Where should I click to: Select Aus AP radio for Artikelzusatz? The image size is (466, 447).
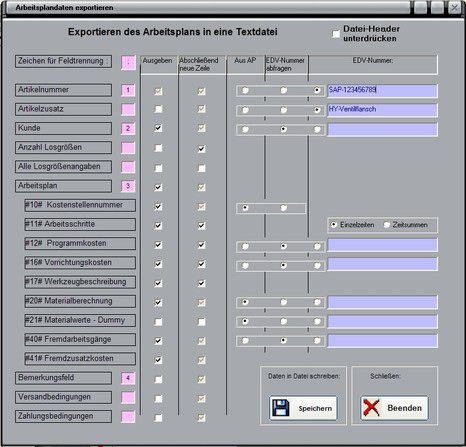pos(245,110)
